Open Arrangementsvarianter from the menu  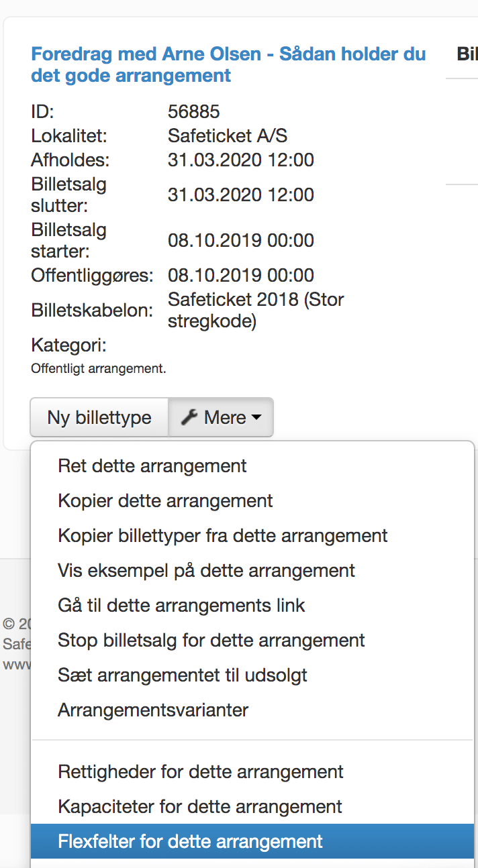click(x=153, y=710)
